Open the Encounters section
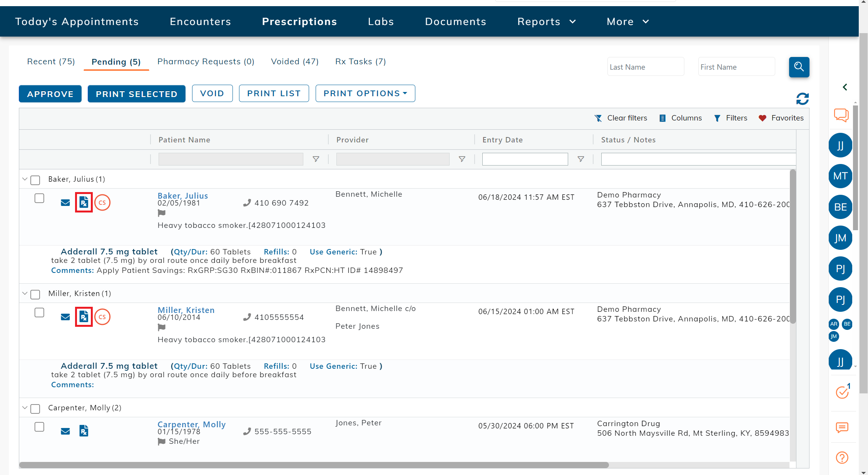 (x=201, y=22)
